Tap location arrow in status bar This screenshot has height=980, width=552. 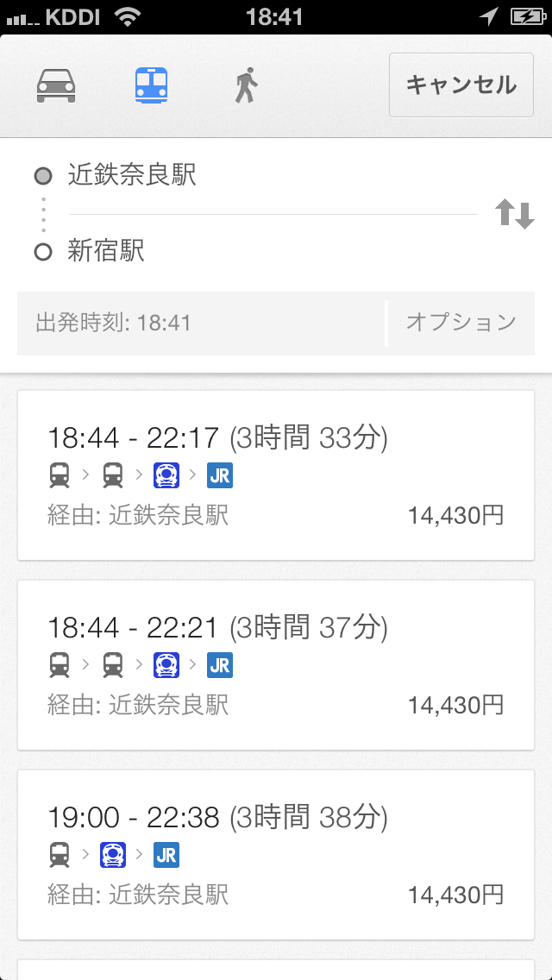(488, 16)
